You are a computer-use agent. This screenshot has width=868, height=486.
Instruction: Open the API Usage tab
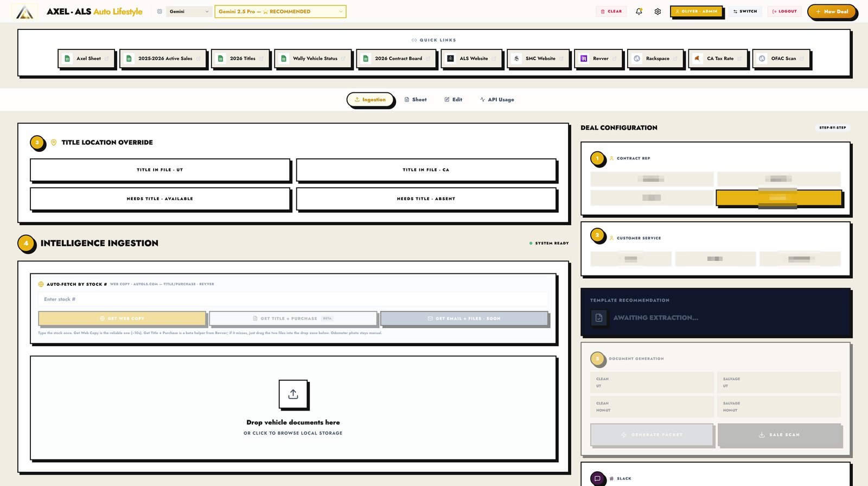coord(497,100)
